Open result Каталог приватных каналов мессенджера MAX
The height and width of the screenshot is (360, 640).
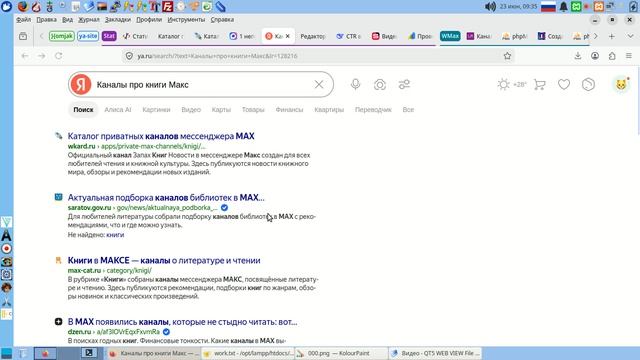(161, 136)
